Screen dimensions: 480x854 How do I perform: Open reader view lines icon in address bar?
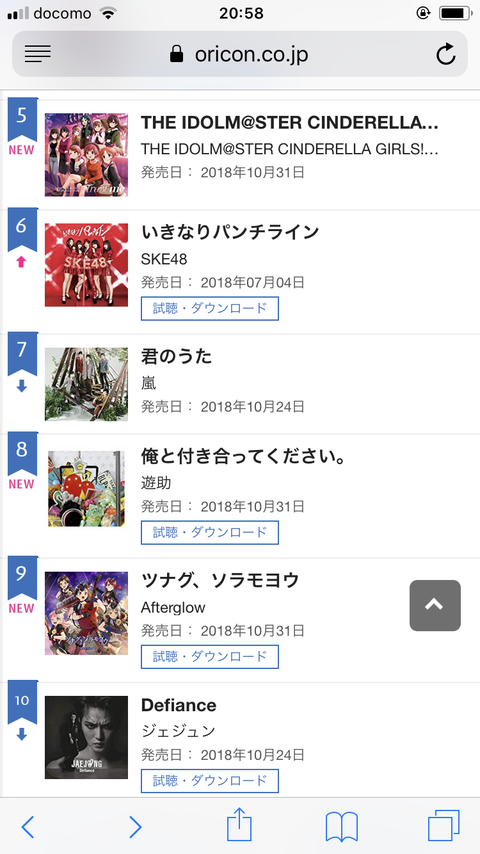pyautogui.click(x=38, y=53)
